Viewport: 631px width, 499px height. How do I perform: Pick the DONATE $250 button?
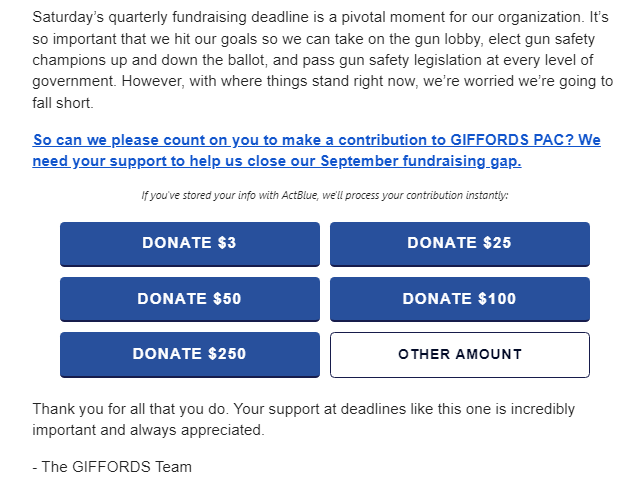[189, 354]
